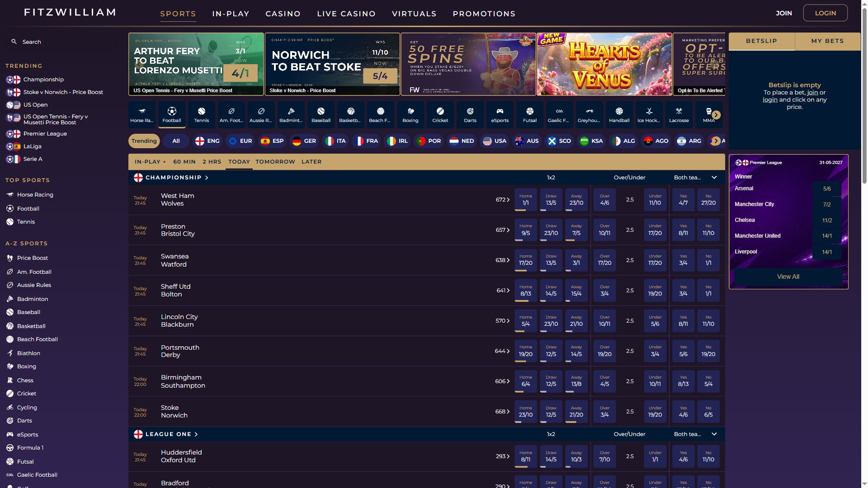Toggle the ESP country filter

pyautogui.click(x=272, y=141)
